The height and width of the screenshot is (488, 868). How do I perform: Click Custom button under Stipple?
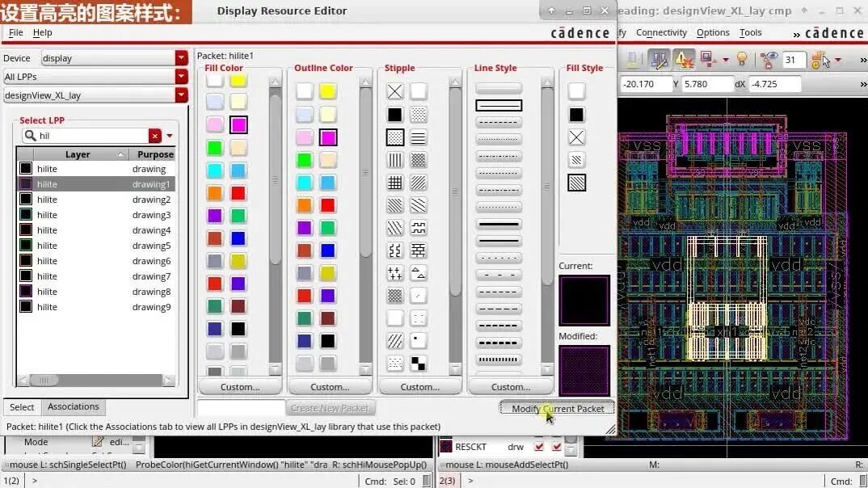pos(419,387)
